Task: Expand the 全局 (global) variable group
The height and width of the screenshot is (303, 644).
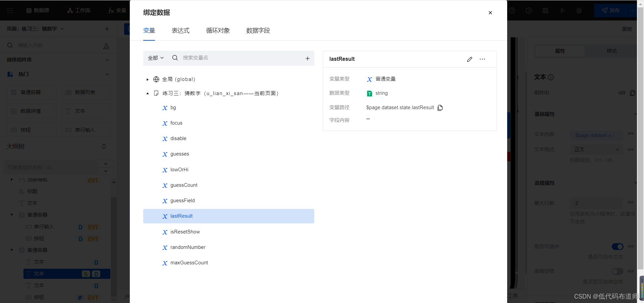Action: [x=148, y=80]
